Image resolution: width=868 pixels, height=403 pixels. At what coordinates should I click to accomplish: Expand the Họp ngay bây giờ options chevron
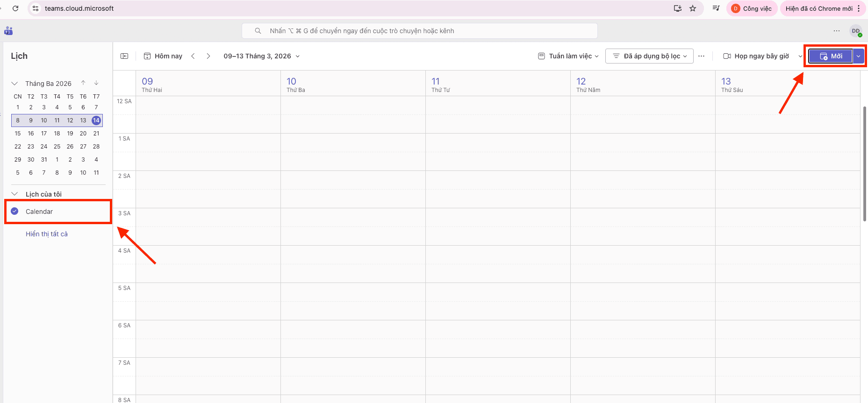click(x=800, y=56)
